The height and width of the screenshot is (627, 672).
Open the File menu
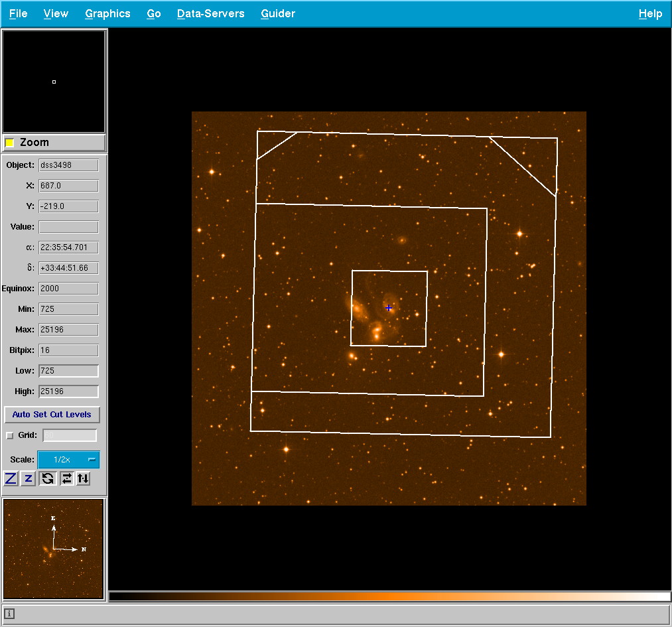pyautogui.click(x=19, y=14)
